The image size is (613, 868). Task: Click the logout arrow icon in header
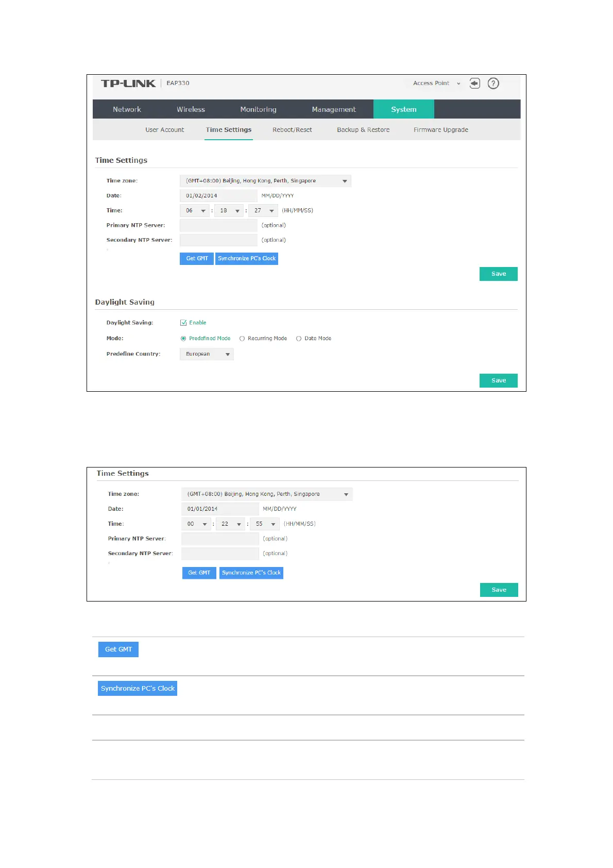[x=474, y=84]
